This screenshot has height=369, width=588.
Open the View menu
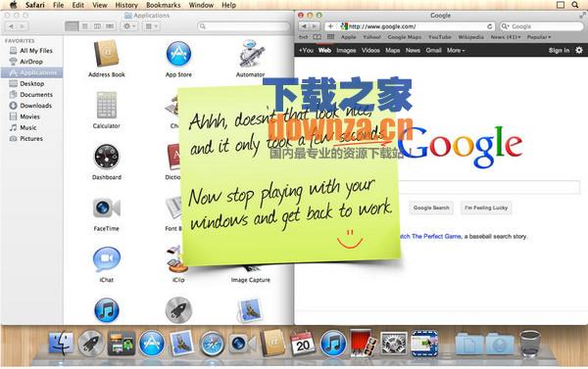[99, 5]
